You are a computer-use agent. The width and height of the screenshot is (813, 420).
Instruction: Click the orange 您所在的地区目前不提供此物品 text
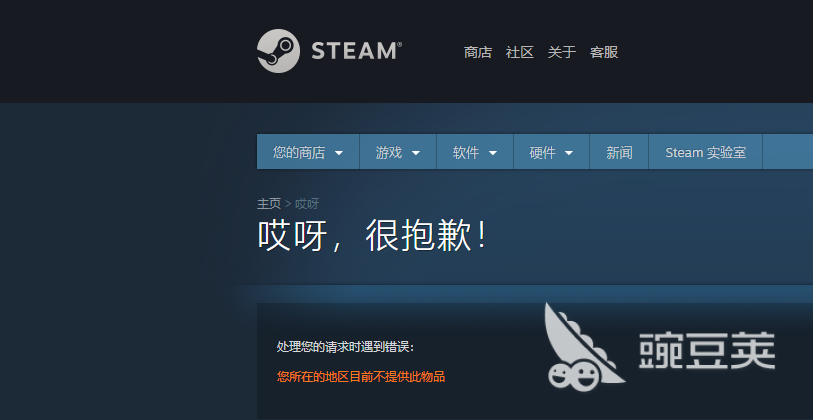click(x=361, y=376)
